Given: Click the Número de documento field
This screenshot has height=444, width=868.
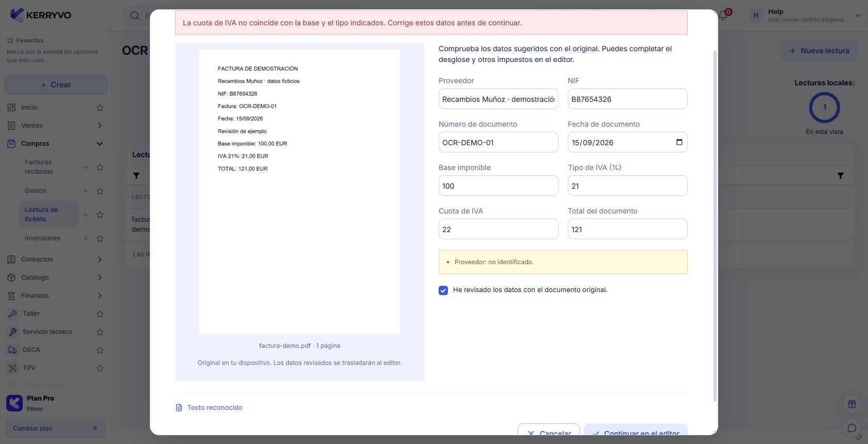Looking at the screenshot, I should point(498,142).
